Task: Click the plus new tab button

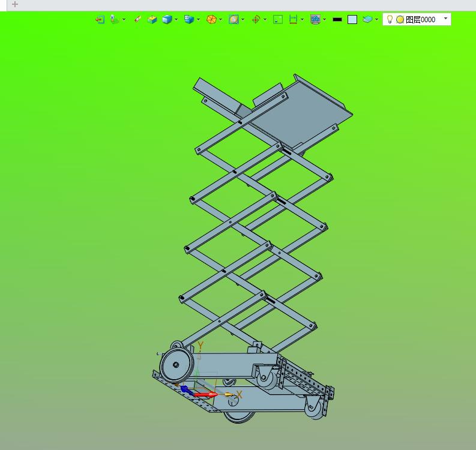Action: pos(14,4)
